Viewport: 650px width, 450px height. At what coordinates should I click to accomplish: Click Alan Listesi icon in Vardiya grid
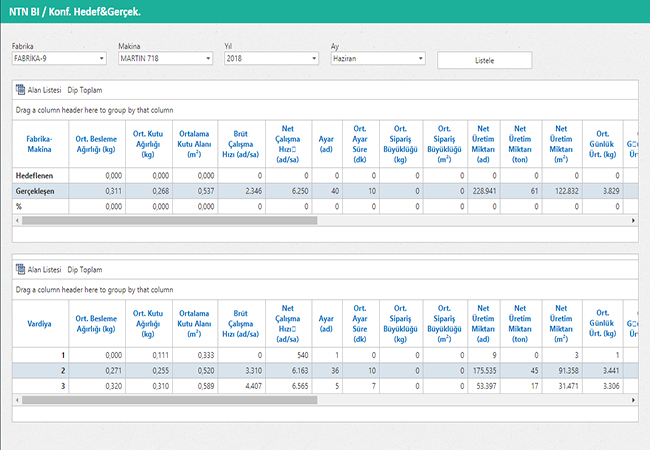click(21, 270)
